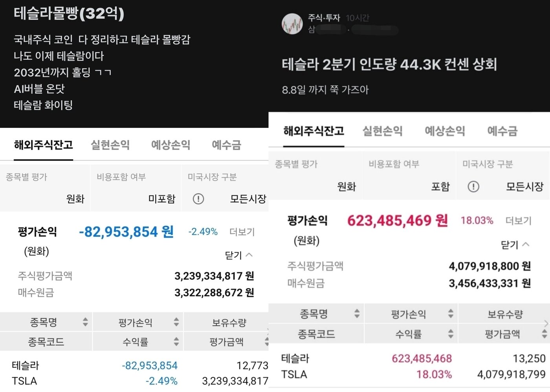Sort left table by 평가손익 arrows
The height and width of the screenshot is (392, 550).
(x=176, y=322)
